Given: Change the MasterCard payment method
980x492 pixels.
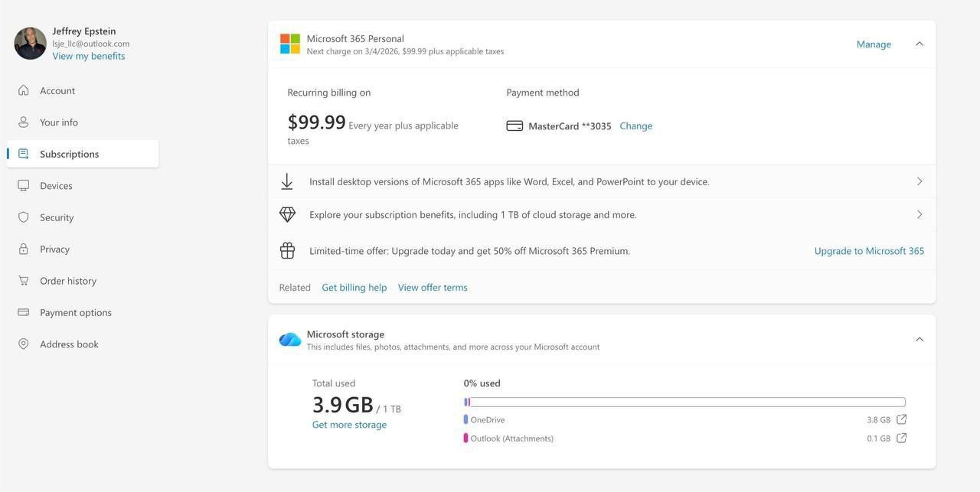Looking at the screenshot, I should (635, 126).
